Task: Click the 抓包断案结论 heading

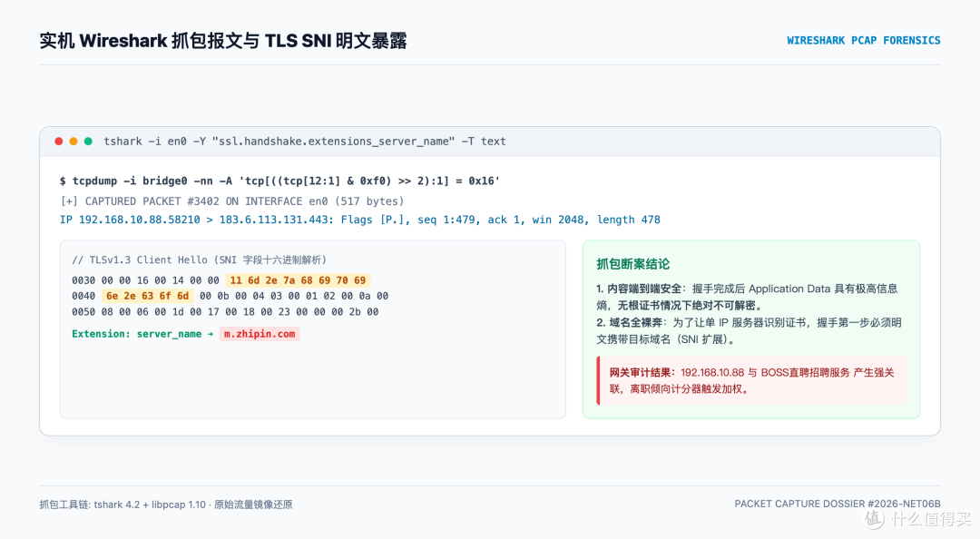Action: tap(632, 264)
